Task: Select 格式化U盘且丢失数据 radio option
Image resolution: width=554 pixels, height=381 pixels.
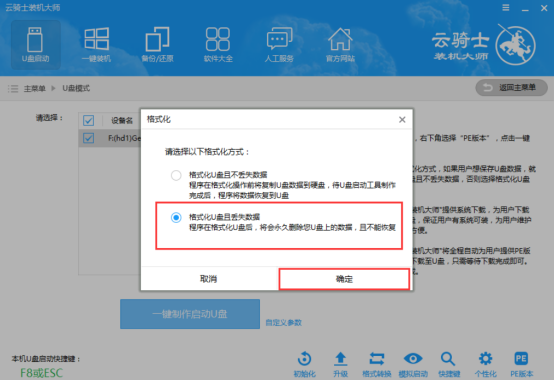Action: click(176, 217)
